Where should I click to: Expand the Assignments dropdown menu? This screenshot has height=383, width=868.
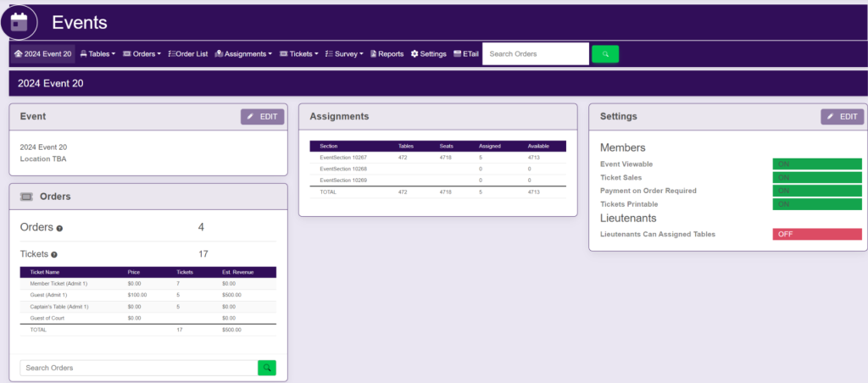(243, 53)
